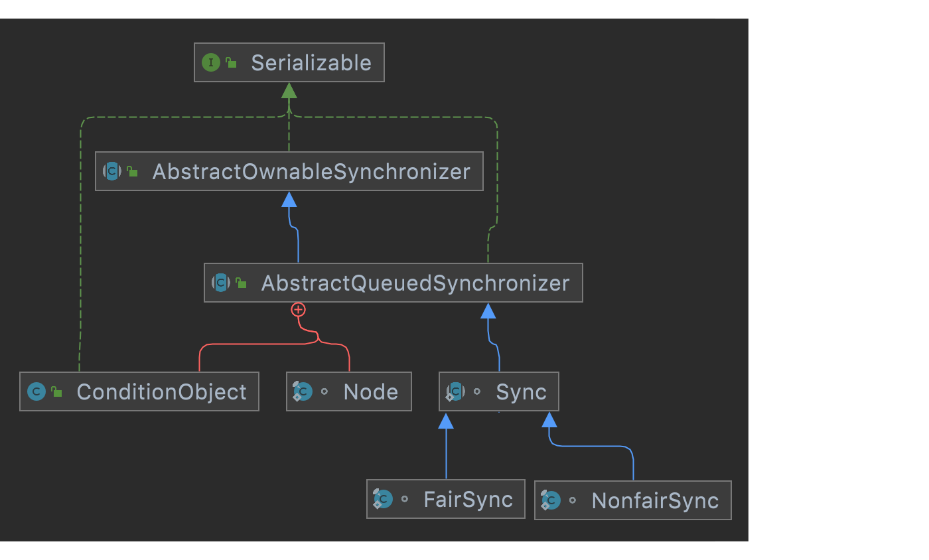Click the class icon on NonfairSync
This screenshot has height=560, width=929.
click(x=551, y=500)
